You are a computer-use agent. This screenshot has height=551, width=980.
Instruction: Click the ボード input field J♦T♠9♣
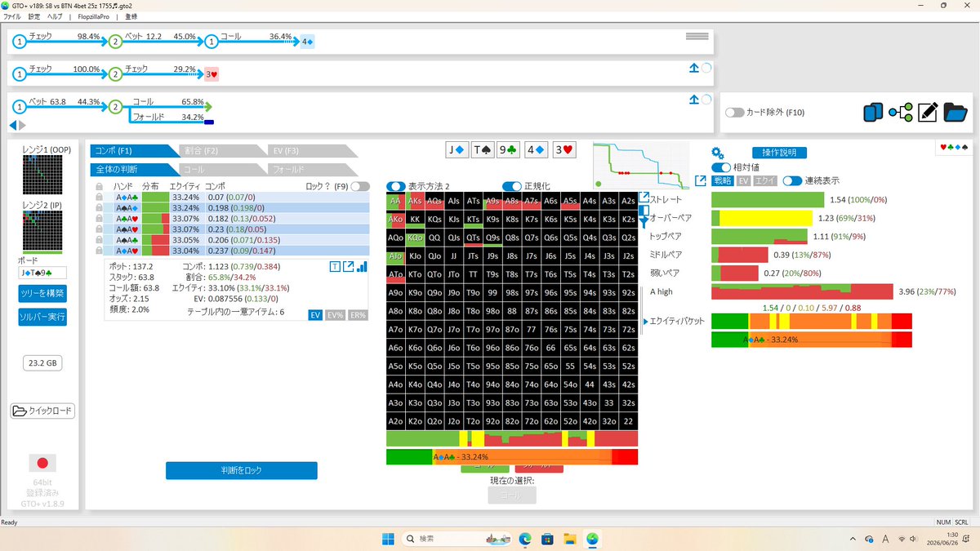(42, 273)
